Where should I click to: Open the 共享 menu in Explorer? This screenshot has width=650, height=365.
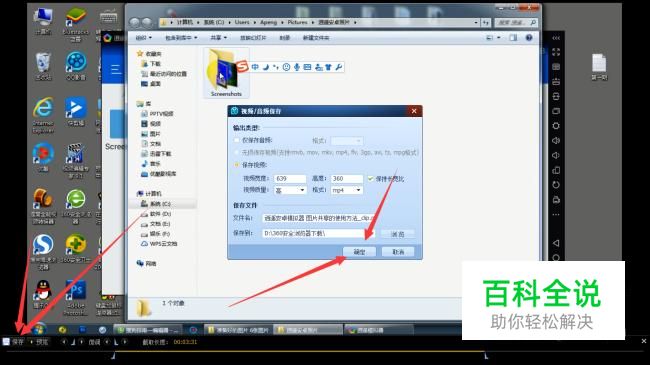[x=218, y=38]
